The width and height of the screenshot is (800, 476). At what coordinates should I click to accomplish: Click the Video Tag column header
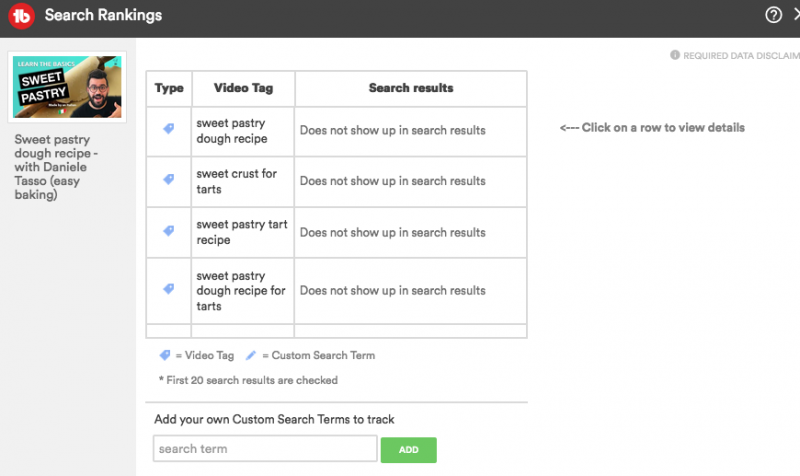pyautogui.click(x=242, y=88)
